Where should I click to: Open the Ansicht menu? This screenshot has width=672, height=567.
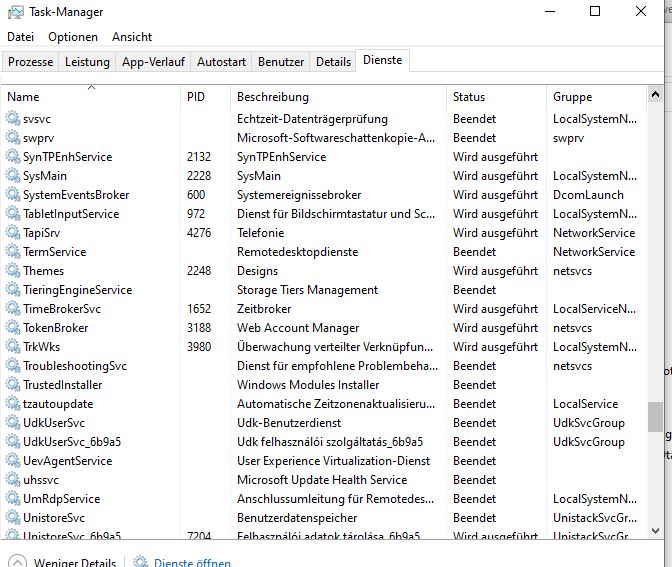[x=132, y=37]
